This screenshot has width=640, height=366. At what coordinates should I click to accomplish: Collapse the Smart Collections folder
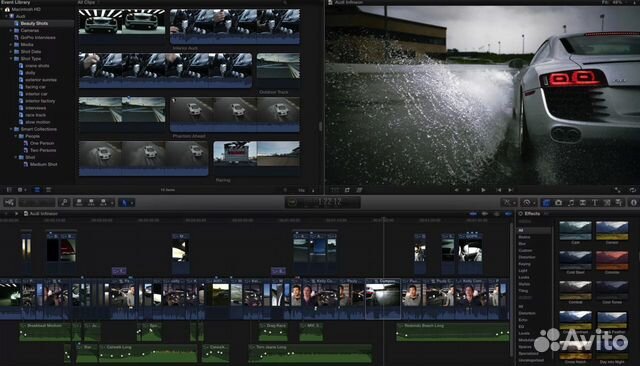[11, 129]
